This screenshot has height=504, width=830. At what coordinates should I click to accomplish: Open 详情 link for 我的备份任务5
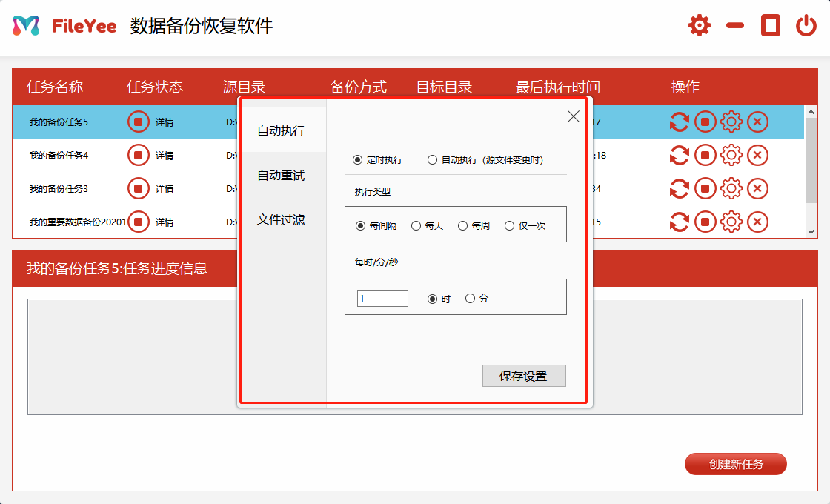(165, 122)
